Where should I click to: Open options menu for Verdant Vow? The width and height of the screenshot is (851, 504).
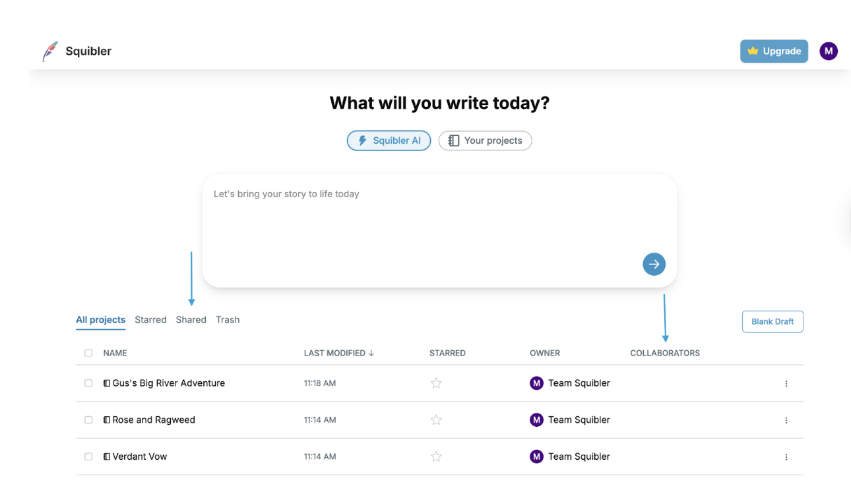click(x=786, y=457)
